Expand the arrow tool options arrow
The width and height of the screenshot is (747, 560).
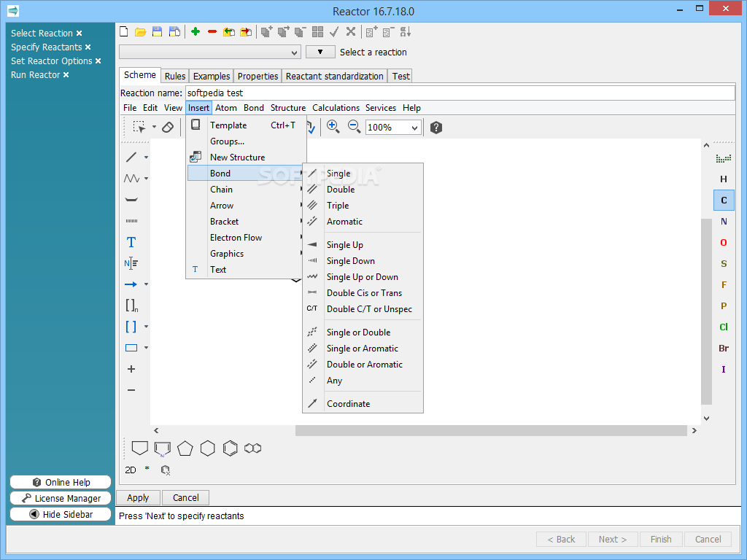(x=146, y=284)
